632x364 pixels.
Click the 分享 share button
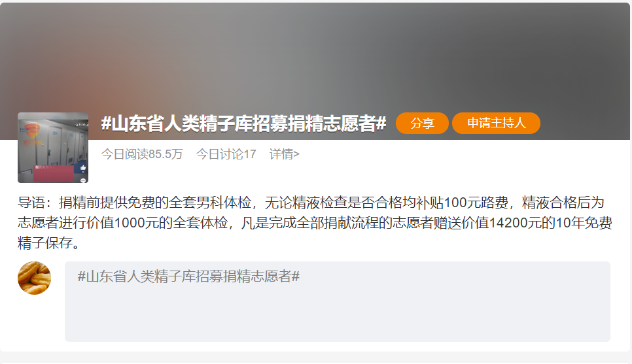[422, 123]
